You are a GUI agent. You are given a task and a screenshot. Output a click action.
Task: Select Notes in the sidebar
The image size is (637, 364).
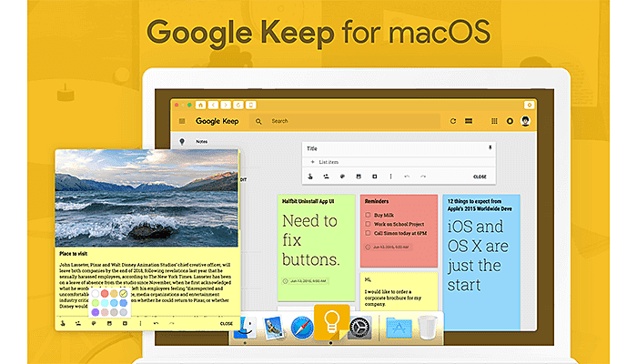coord(202,142)
